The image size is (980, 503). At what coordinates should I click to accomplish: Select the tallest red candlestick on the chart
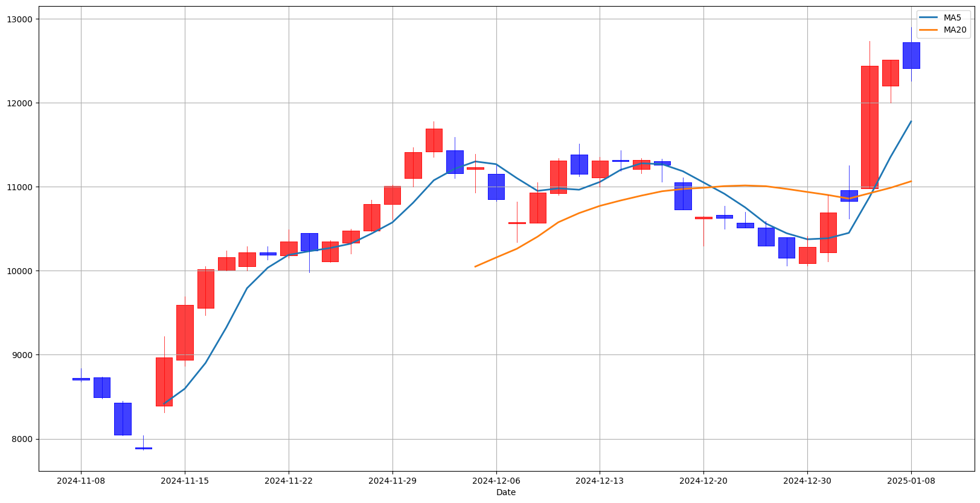[870, 127]
